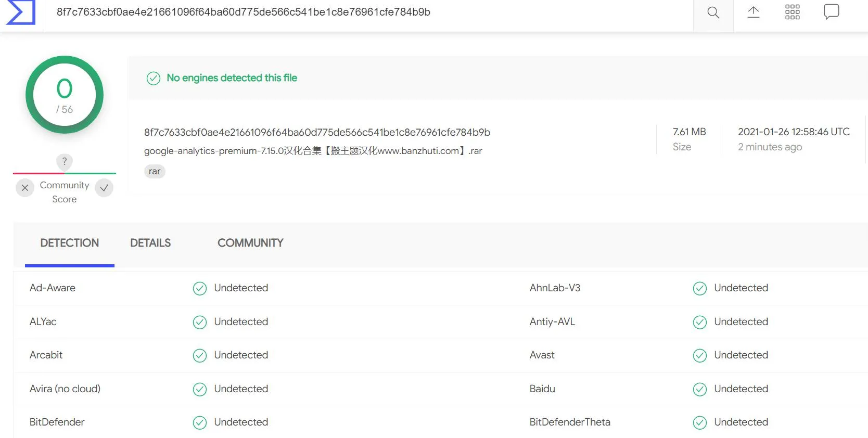
Task: Click the 7.61 MB size value
Action: pyautogui.click(x=689, y=132)
